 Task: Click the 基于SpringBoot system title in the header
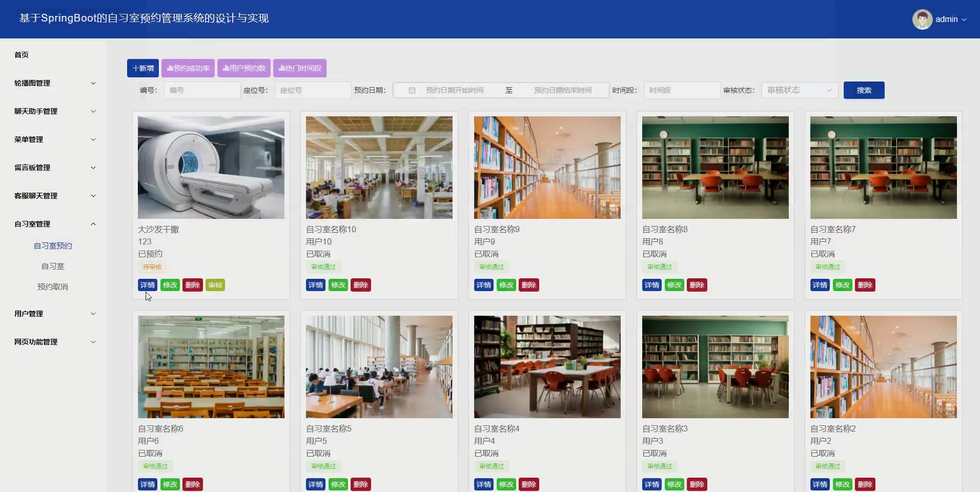coord(144,18)
